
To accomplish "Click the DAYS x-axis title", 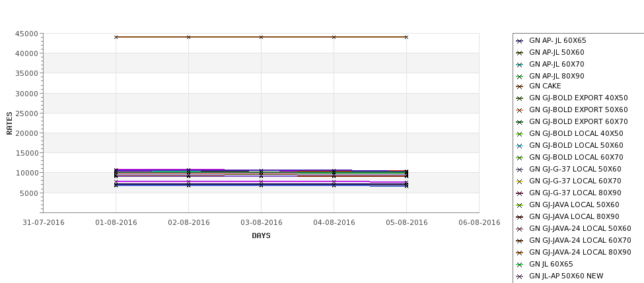I will (x=261, y=236).
